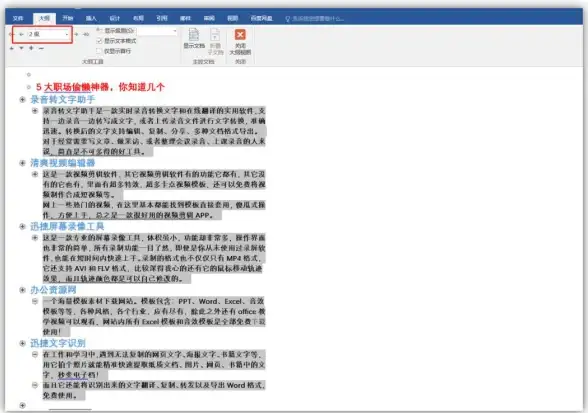Click the plus marker at the bottom of the outline
Image resolution: width=588 pixels, height=413 pixels.
(22, 405)
